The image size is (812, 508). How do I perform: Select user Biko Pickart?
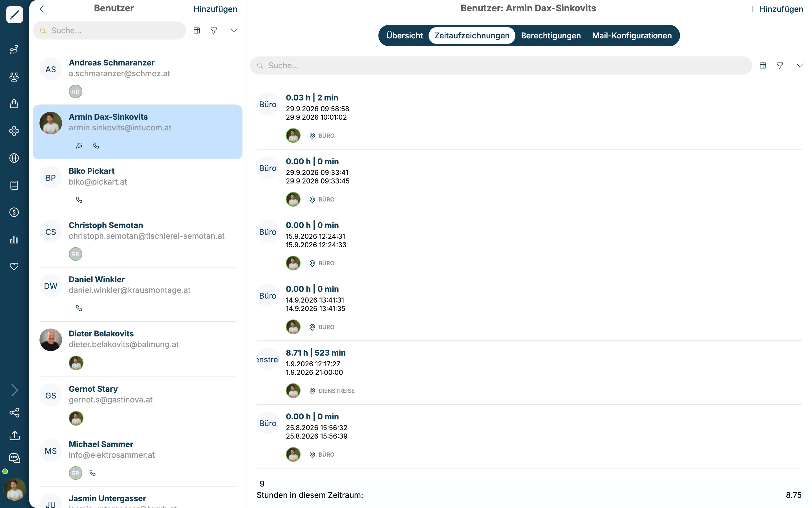138,186
